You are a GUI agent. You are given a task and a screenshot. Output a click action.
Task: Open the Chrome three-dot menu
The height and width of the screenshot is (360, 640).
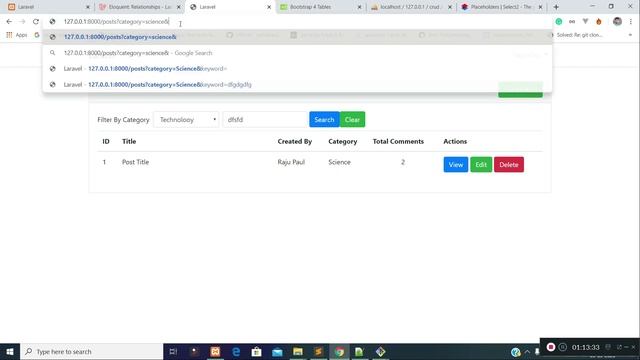(x=631, y=22)
